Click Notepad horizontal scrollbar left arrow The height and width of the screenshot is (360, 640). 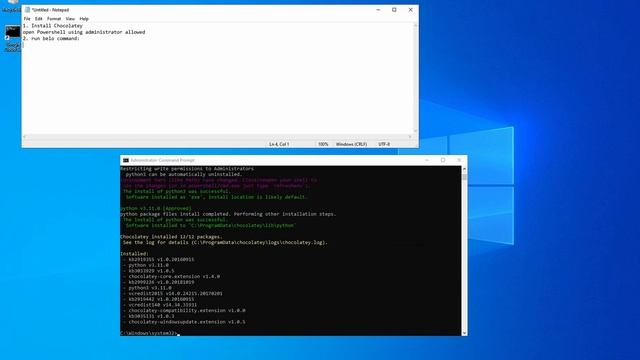[24, 137]
